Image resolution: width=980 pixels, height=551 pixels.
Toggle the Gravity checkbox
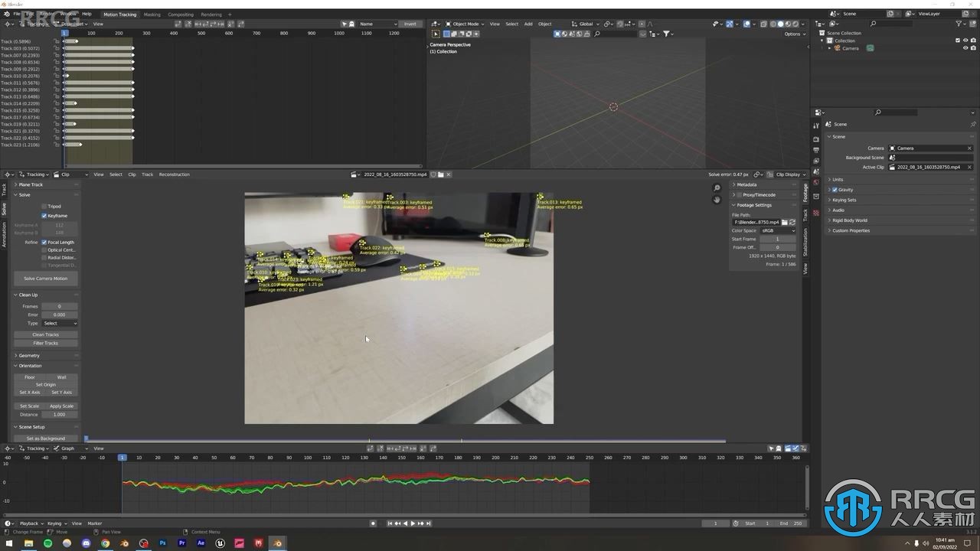(835, 189)
